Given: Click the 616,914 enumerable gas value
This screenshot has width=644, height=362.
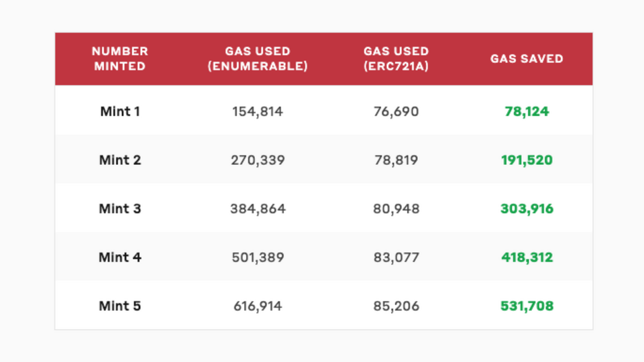Looking at the screenshot, I should pyautogui.click(x=258, y=306).
